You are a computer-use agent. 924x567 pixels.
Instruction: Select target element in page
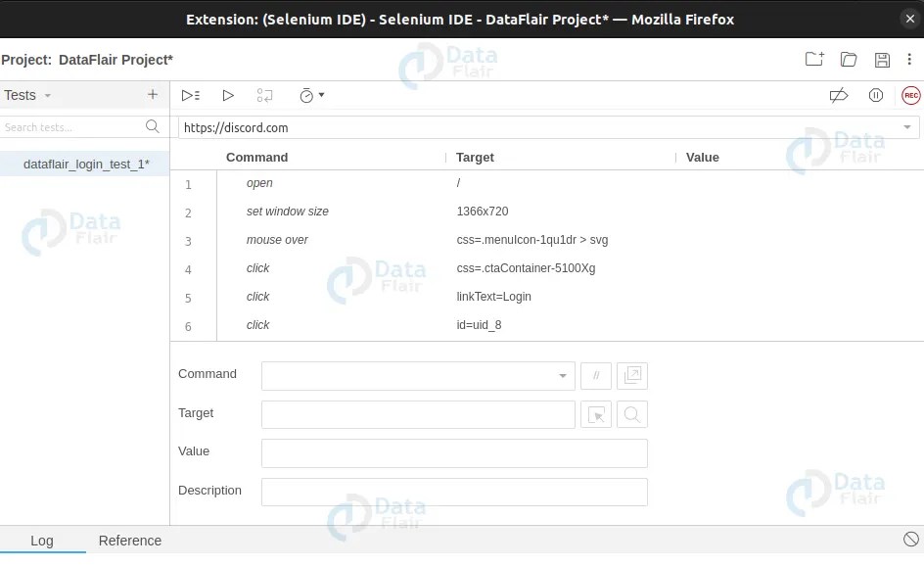coord(596,414)
